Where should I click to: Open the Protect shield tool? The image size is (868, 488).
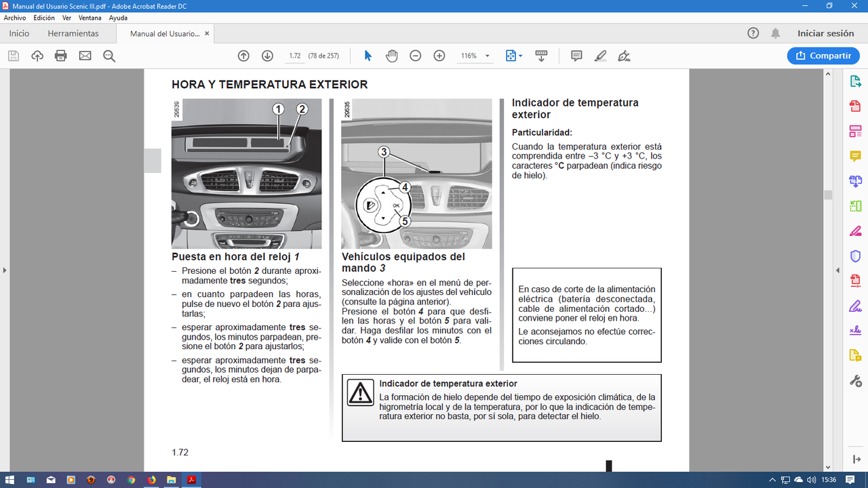pyautogui.click(x=855, y=256)
